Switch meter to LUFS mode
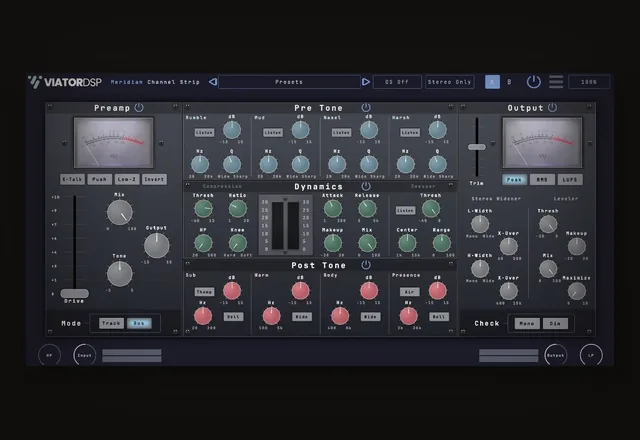This screenshot has width=640, height=440. click(x=570, y=180)
